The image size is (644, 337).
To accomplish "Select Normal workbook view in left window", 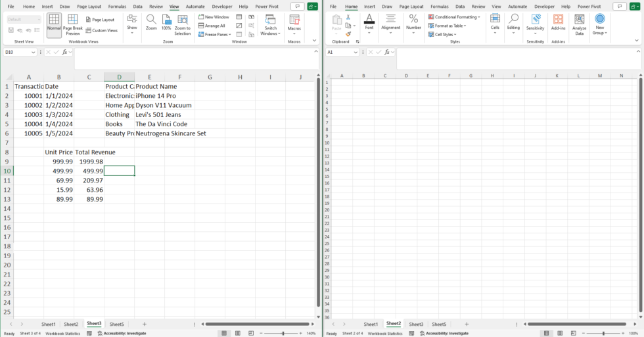I will (x=54, y=24).
